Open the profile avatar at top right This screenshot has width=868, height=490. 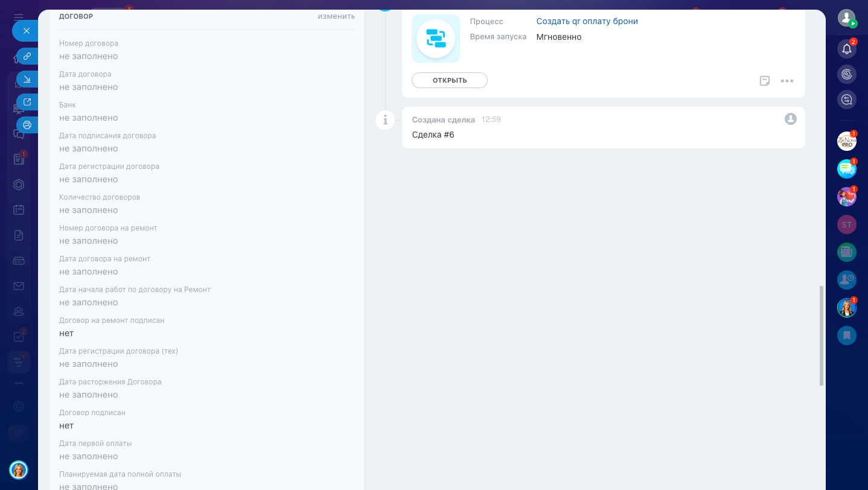coord(847,17)
